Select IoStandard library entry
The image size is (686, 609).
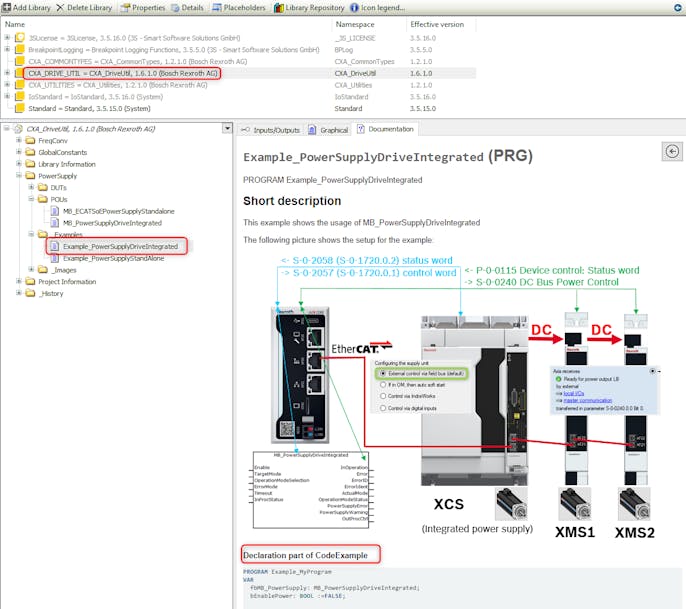point(95,97)
